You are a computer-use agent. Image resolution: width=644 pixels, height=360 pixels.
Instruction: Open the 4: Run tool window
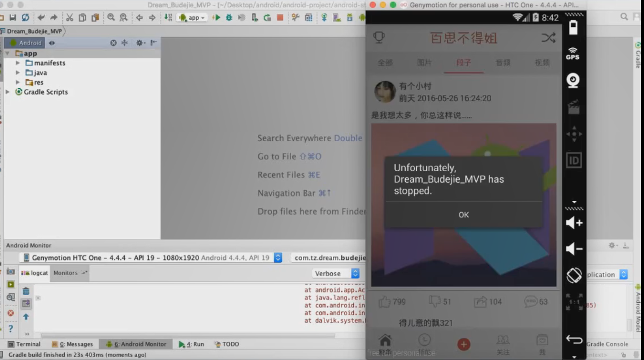[191, 344]
